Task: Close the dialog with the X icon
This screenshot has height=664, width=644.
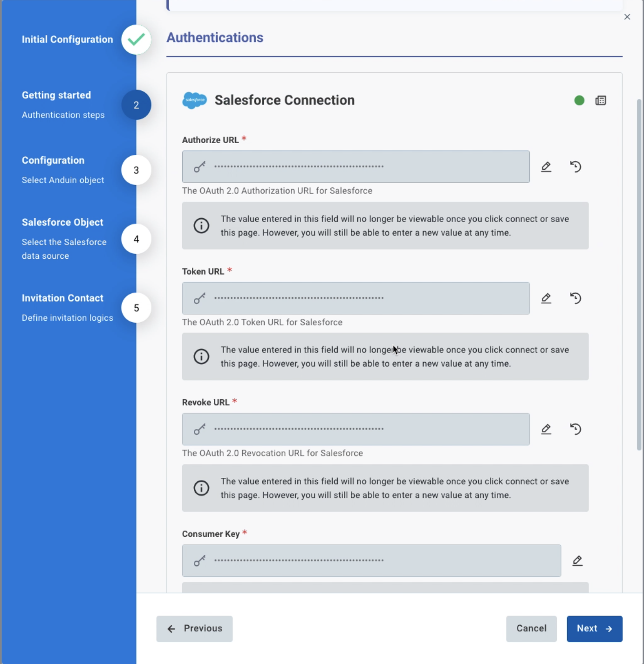Action: pyautogui.click(x=627, y=17)
